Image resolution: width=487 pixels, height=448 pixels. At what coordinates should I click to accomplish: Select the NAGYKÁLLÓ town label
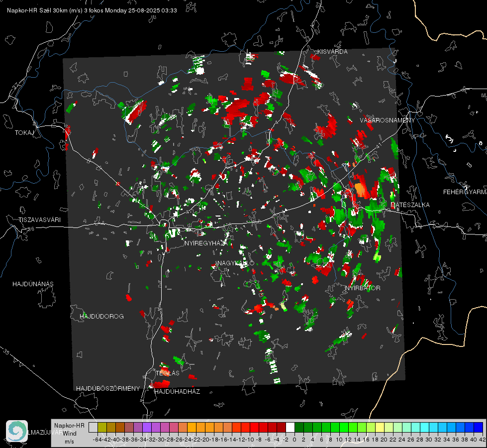coord(236,263)
